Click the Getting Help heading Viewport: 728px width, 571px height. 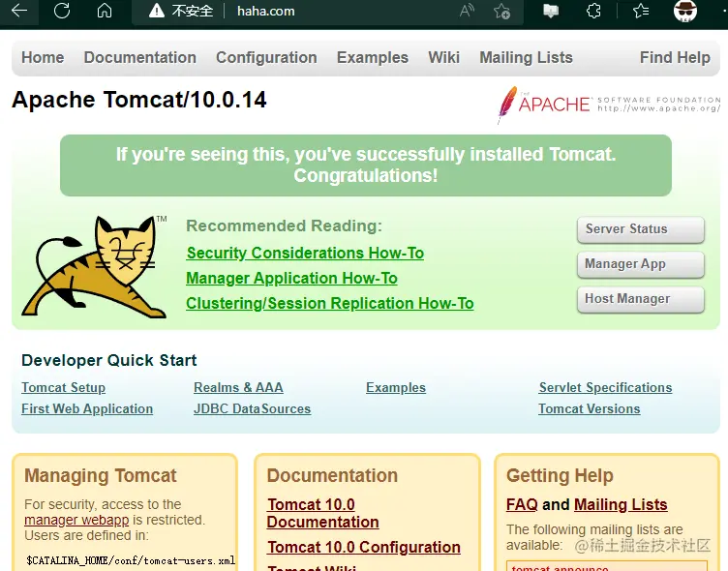pyautogui.click(x=560, y=476)
